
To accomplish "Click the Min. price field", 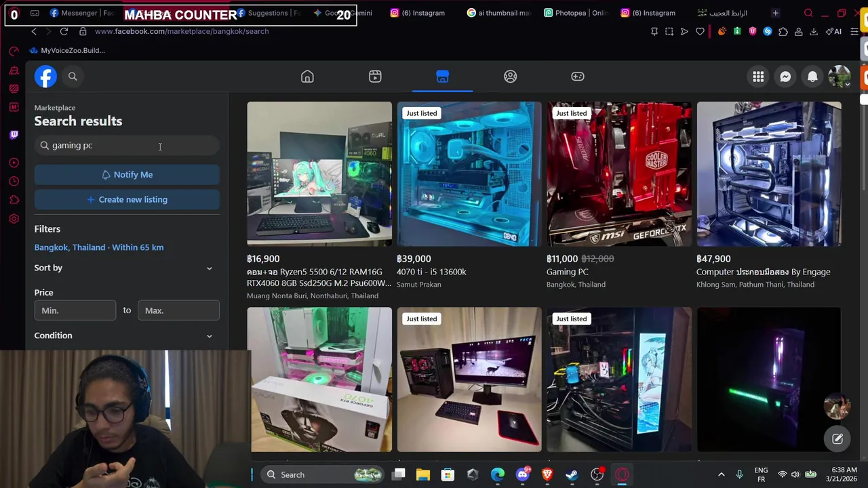I will pyautogui.click(x=75, y=310).
